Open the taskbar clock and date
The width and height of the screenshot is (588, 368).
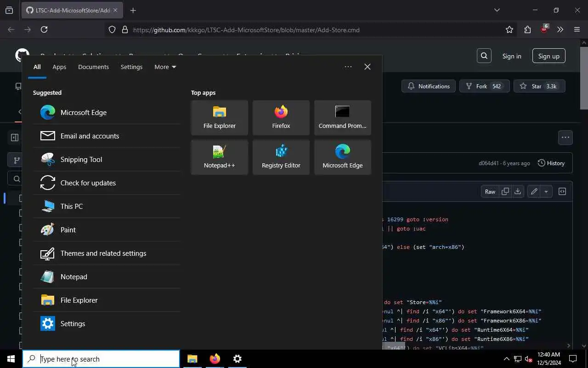pyautogui.click(x=548, y=359)
